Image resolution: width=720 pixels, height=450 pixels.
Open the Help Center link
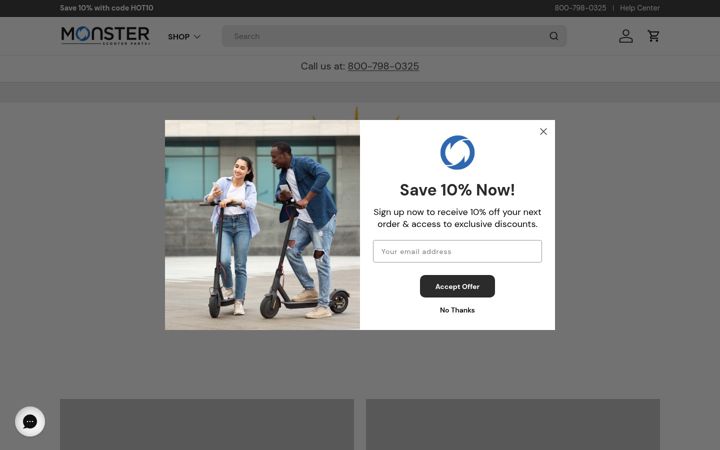pyautogui.click(x=640, y=8)
